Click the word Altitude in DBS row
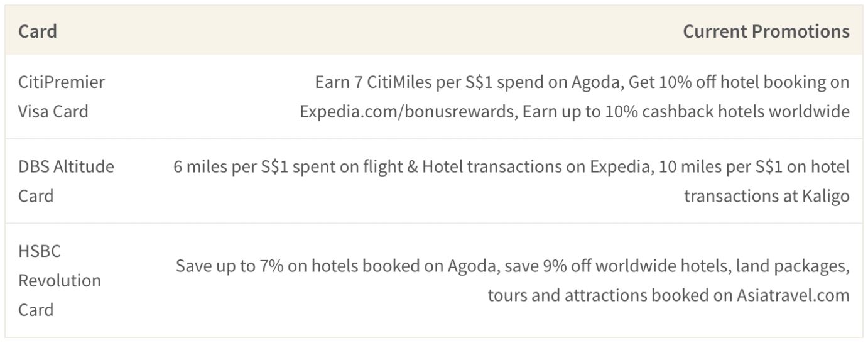Image resolution: width=868 pixels, height=343 pixels. click(x=84, y=167)
